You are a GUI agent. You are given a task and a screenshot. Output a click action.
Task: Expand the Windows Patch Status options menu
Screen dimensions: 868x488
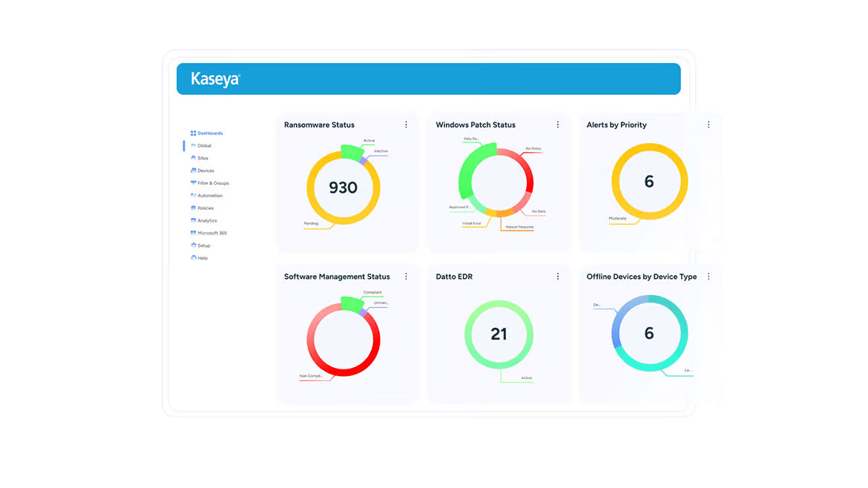pos(558,125)
